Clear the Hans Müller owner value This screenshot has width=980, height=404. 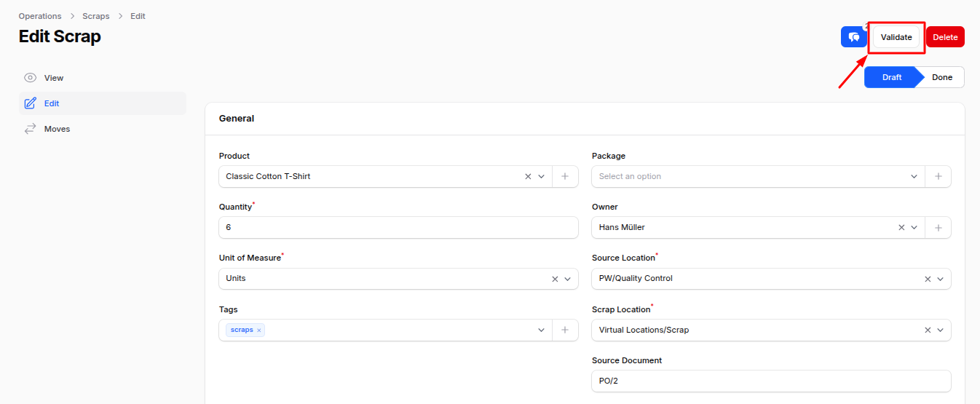click(901, 228)
